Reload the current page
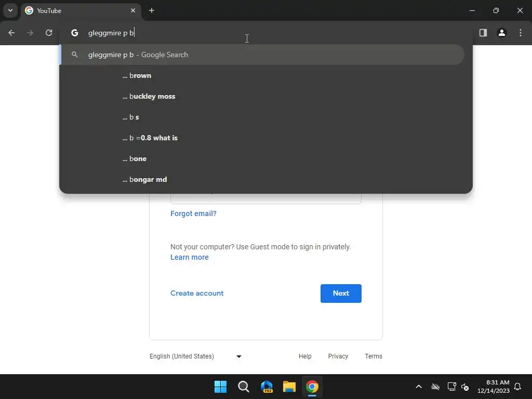 click(49, 33)
